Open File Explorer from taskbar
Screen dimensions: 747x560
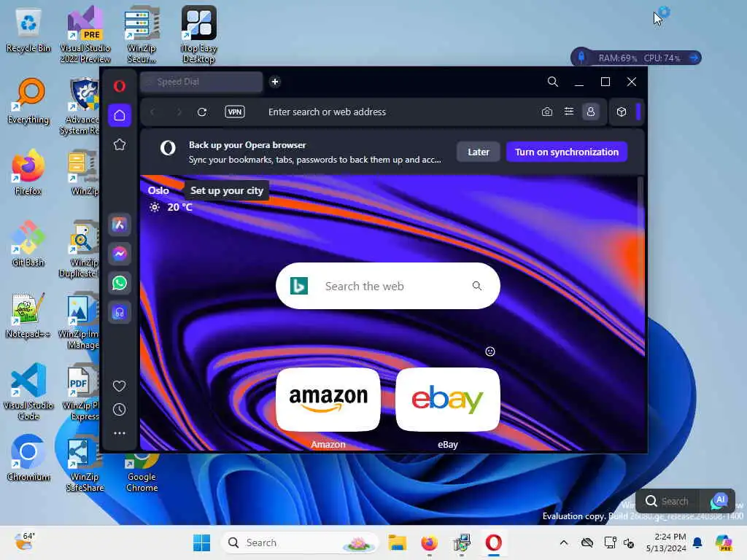pyautogui.click(x=397, y=542)
